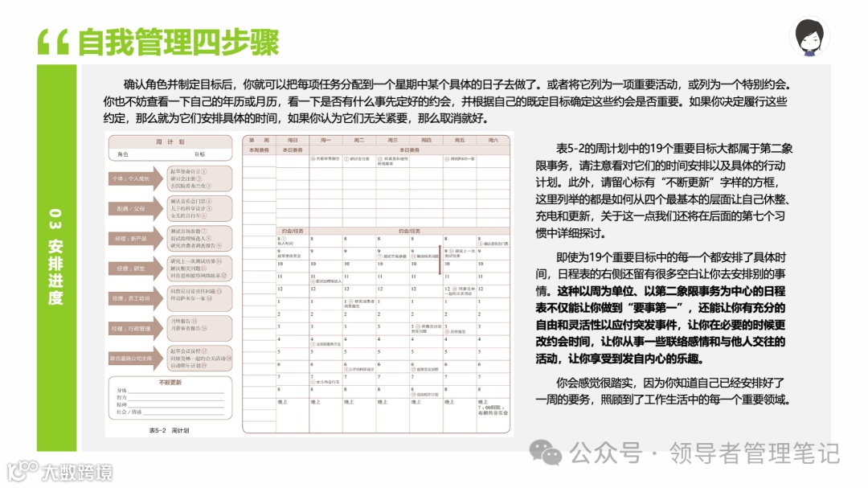The image size is (868, 488).
Task: Click the 本周要务 header cell
Action: [259, 150]
